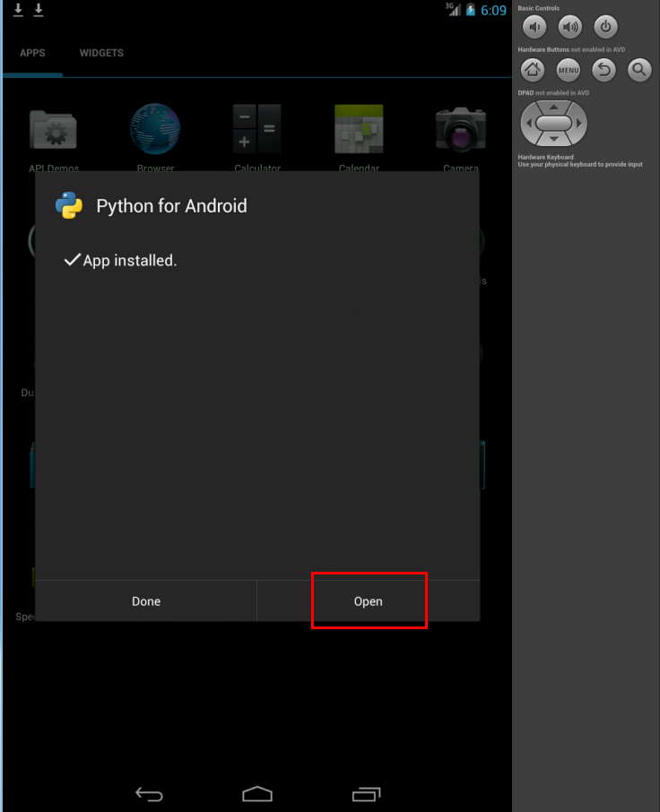Viewport: 660px width, 812px height.
Task: Click the "App installed." message
Action: (129, 261)
